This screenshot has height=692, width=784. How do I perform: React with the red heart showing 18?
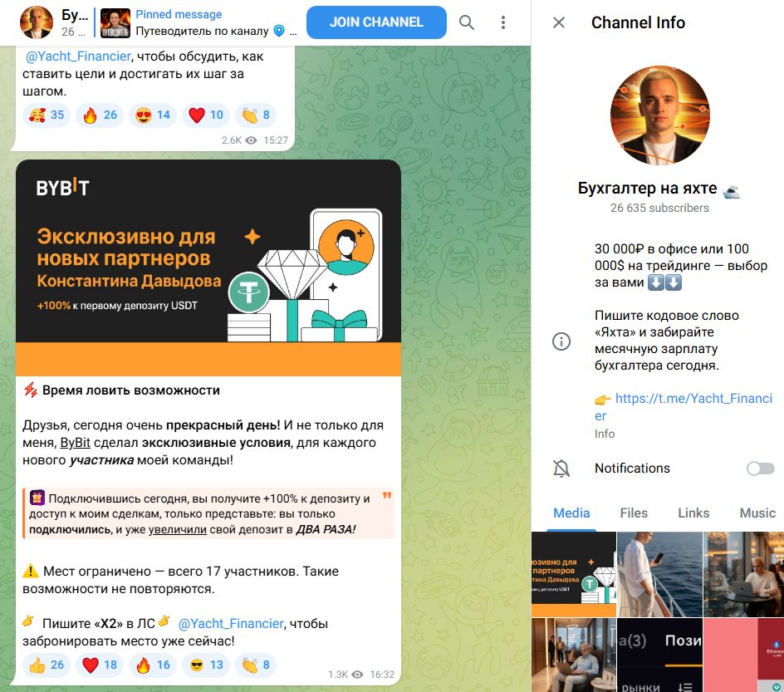click(100, 665)
